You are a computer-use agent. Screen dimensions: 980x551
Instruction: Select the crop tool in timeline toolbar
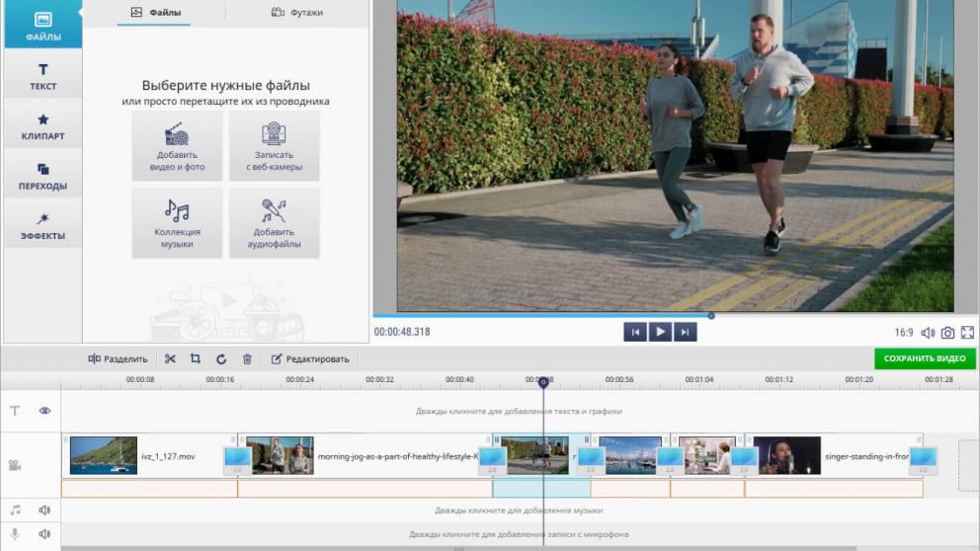(x=196, y=358)
